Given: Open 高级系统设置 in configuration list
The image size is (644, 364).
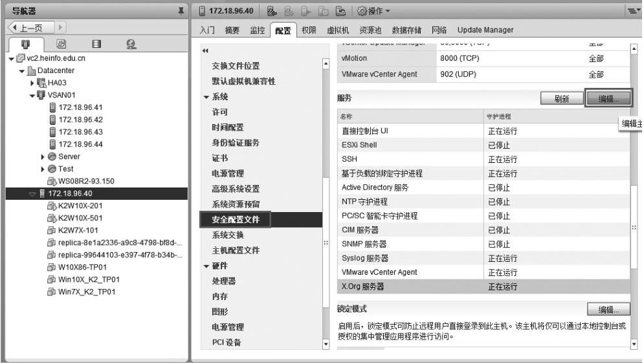Looking at the screenshot, I should click(x=236, y=189).
